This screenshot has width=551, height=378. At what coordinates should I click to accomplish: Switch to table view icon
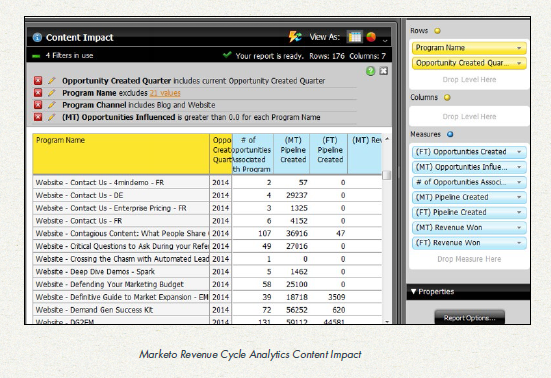[x=355, y=37]
